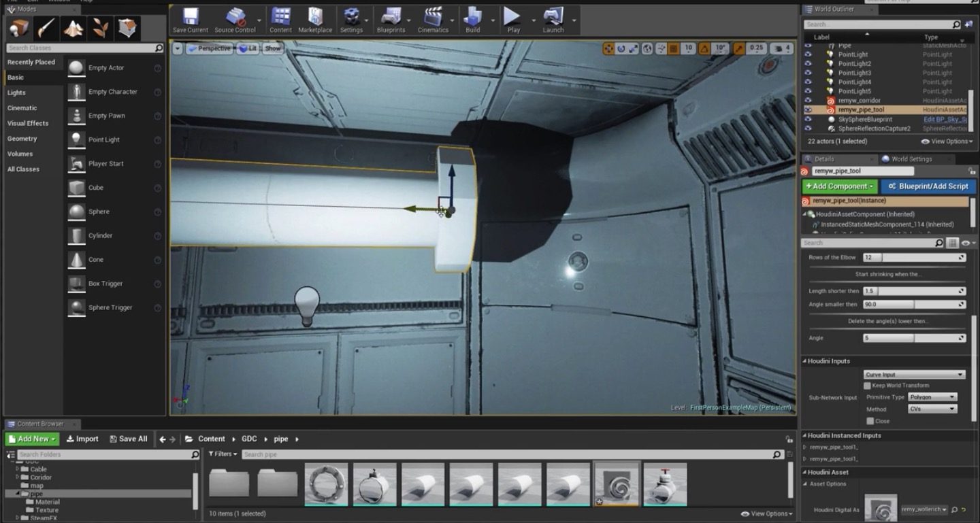Hide remyw_corridor using its eye icon
The width and height of the screenshot is (980, 523).
(x=808, y=101)
